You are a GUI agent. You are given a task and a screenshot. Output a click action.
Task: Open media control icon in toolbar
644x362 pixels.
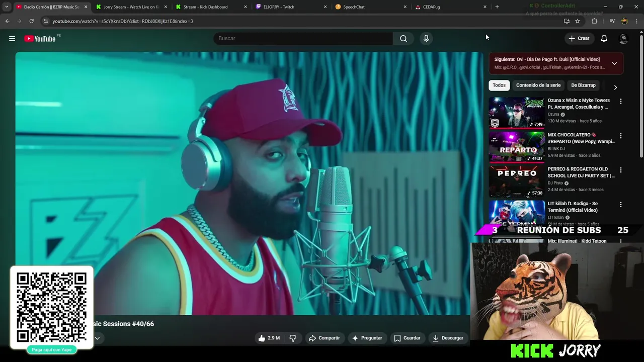point(612,21)
